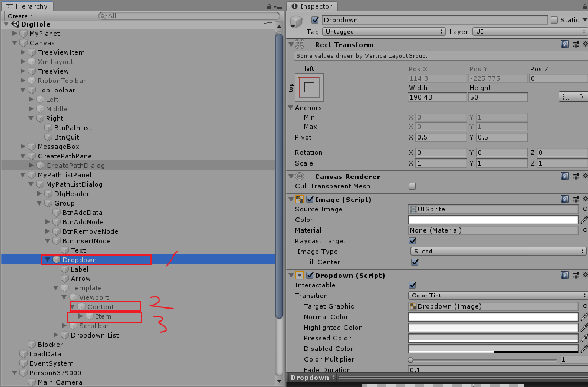Image resolution: width=588 pixels, height=387 pixels.
Task: Open Transition Color Tint dropdown
Action: pyautogui.click(x=498, y=295)
